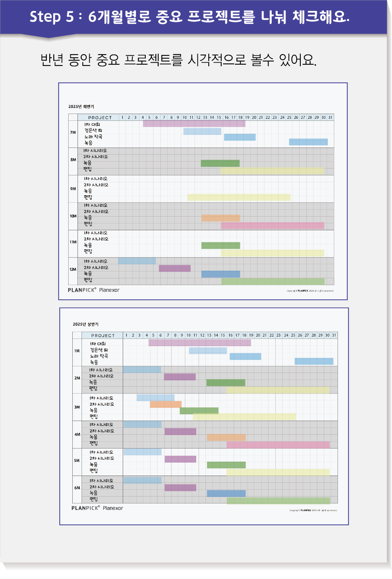Click the yellow 편집 bar in 2M
Image resolution: width=392 pixels, height=579 pixels.
click(278, 390)
